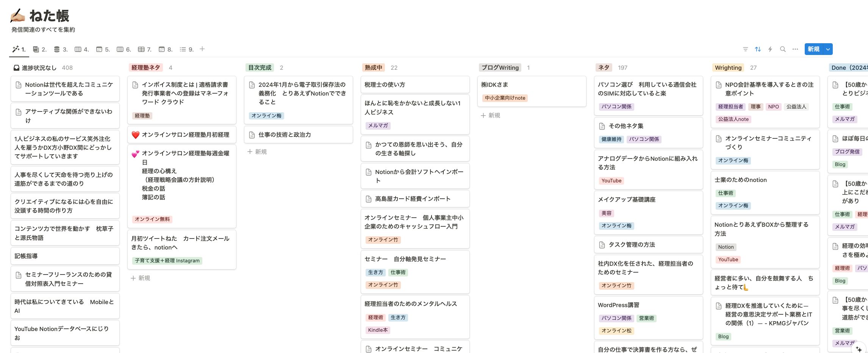Open the automations lightning icon
This screenshot has height=353, width=868.
770,49
